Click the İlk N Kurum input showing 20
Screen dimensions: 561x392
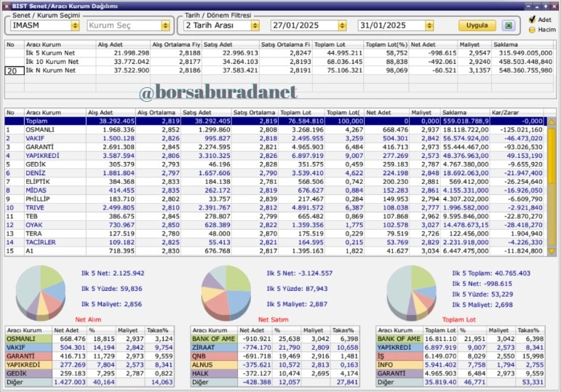[x=15, y=71]
